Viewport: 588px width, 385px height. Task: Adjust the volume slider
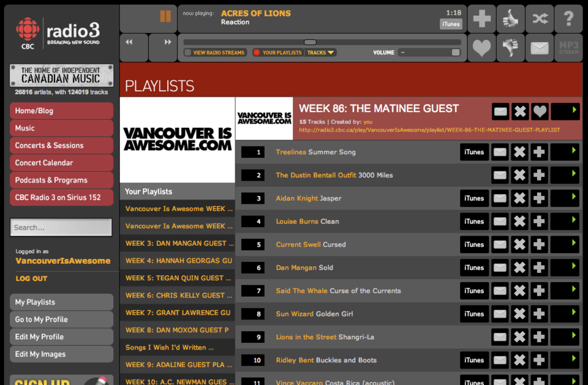429,53
